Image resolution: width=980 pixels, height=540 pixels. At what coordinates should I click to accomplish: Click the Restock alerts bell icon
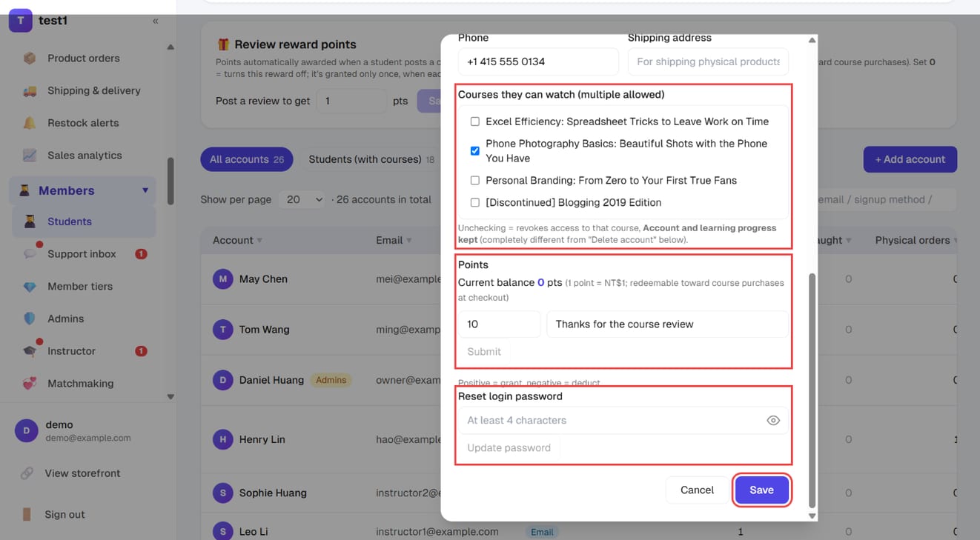pyautogui.click(x=30, y=123)
